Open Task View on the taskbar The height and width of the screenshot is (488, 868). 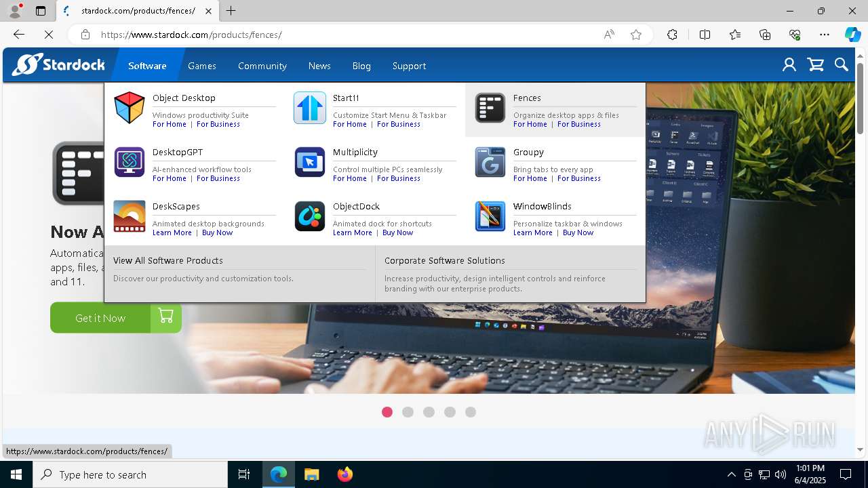coord(244,474)
